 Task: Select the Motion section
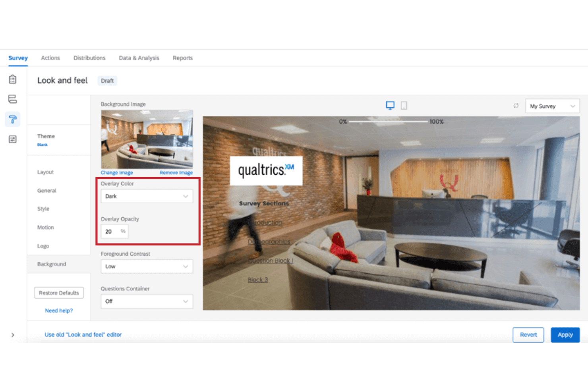pos(45,228)
